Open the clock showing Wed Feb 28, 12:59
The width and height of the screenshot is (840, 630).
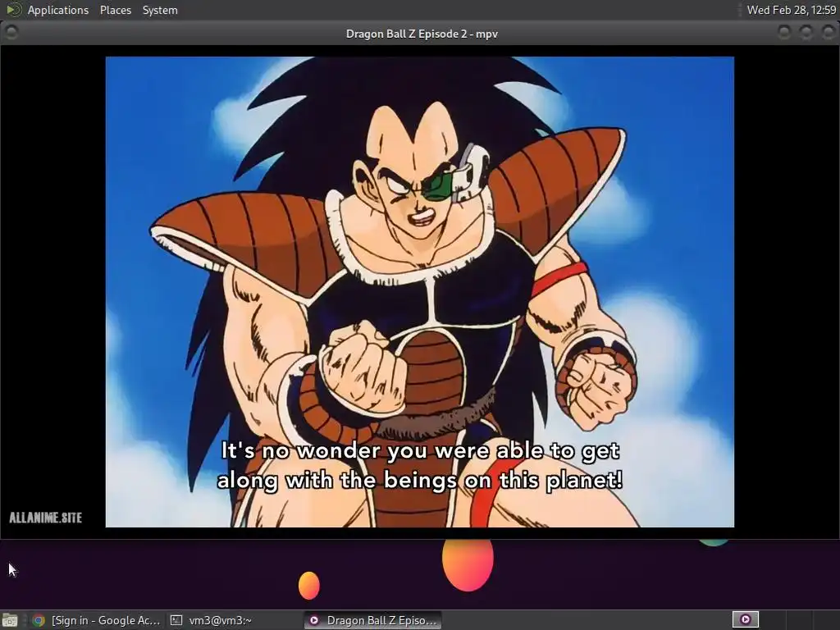click(x=792, y=10)
